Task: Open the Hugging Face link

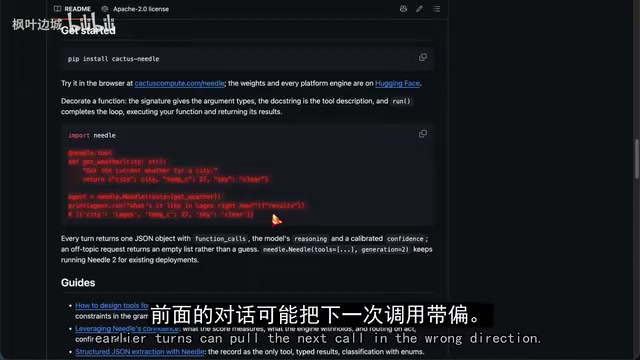Action: pos(397,83)
